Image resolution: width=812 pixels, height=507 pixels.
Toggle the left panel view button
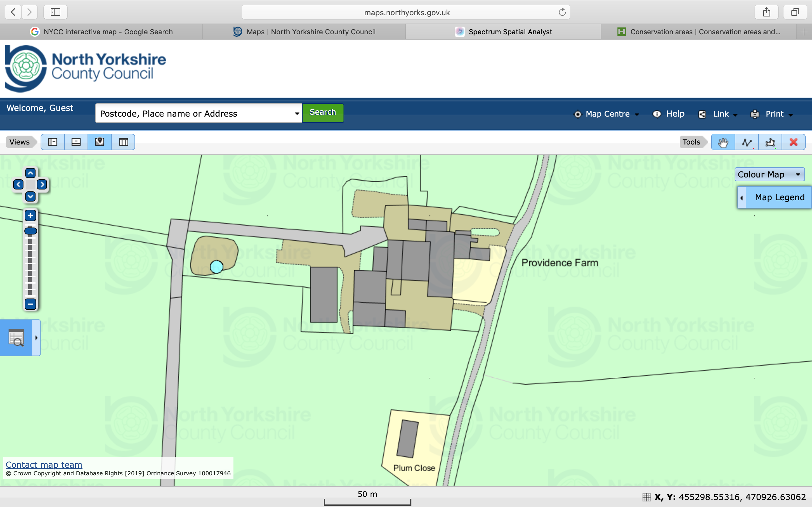click(53, 142)
